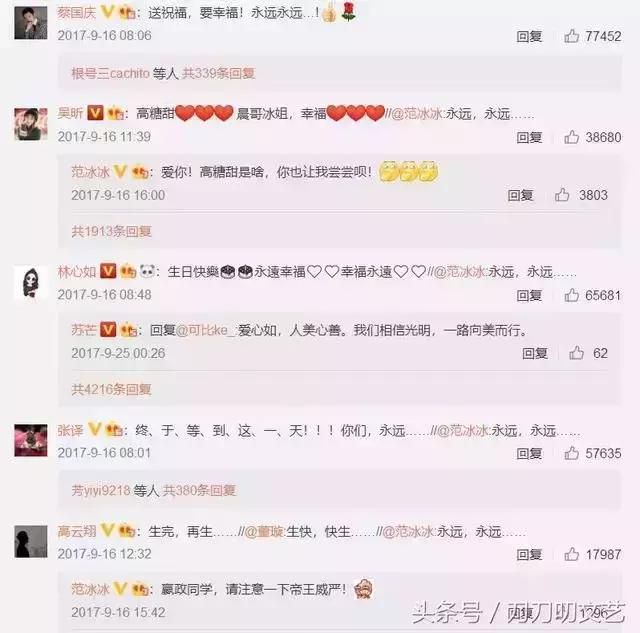Reply to 林心如's comment
The image size is (640, 633).
pos(529,295)
